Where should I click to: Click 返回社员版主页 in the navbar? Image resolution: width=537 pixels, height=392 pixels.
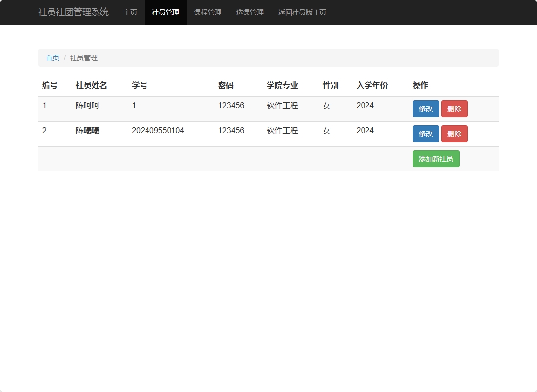pos(302,12)
